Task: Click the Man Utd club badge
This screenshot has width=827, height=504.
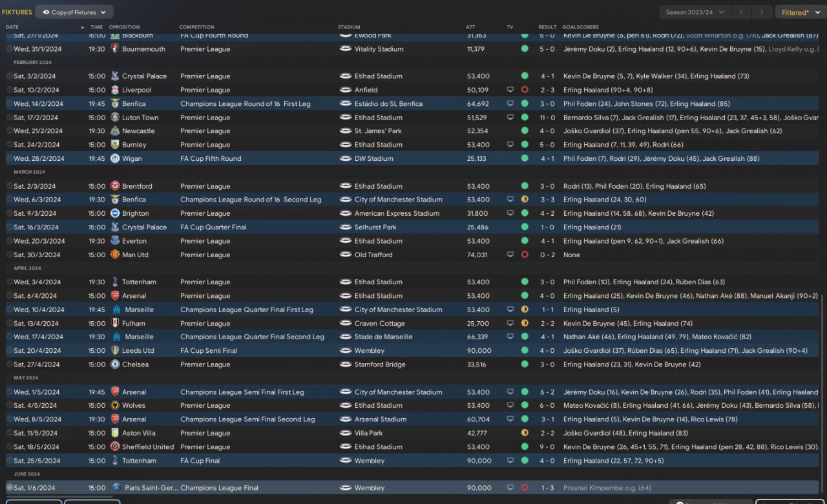Action: 115,255
